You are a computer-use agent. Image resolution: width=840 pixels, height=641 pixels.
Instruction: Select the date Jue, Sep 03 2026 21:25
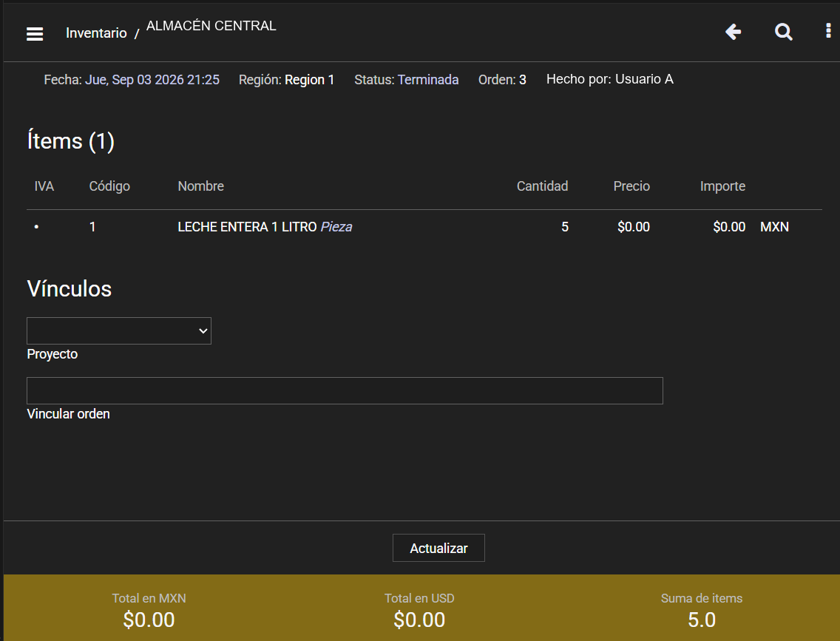152,80
